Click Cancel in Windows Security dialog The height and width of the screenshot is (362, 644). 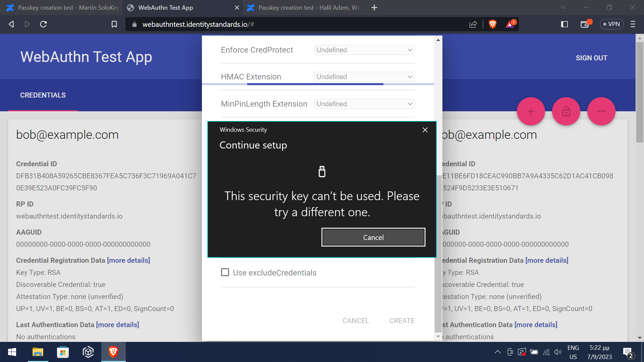pyautogui.click(x=373, y=237)
